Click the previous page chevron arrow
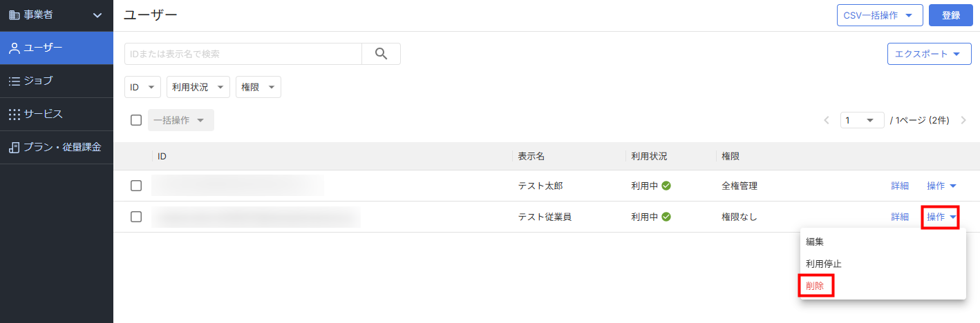 tap(827, 120)
